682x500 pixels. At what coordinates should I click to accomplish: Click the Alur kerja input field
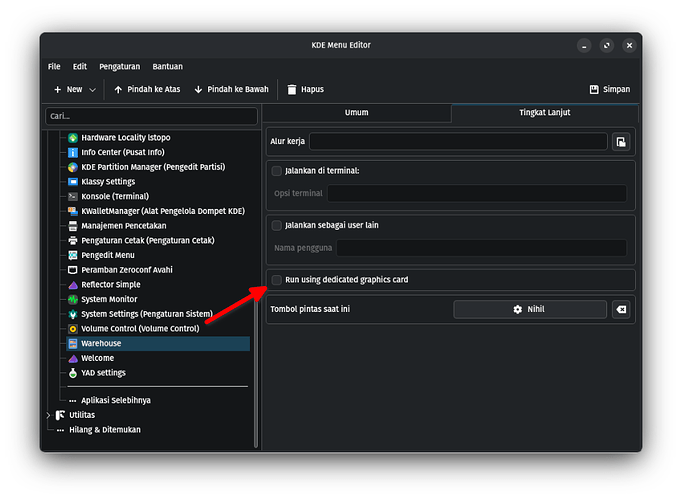click(458, 142)
